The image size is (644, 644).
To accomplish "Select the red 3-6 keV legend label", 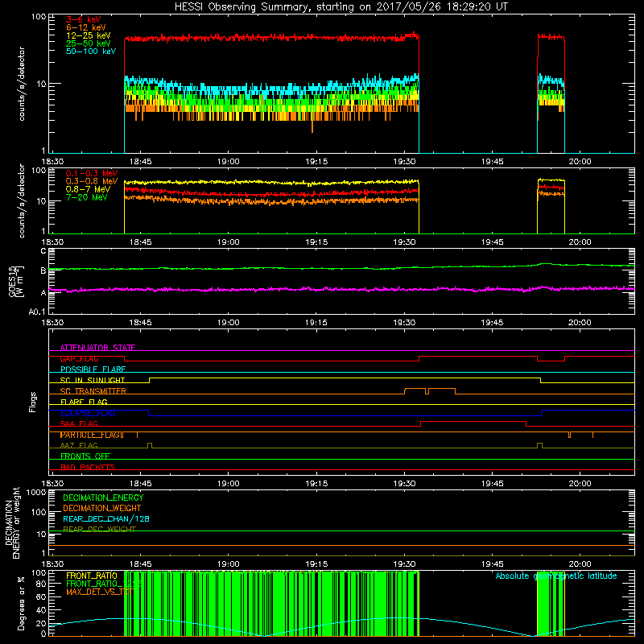I will click(x=83, y=19).
